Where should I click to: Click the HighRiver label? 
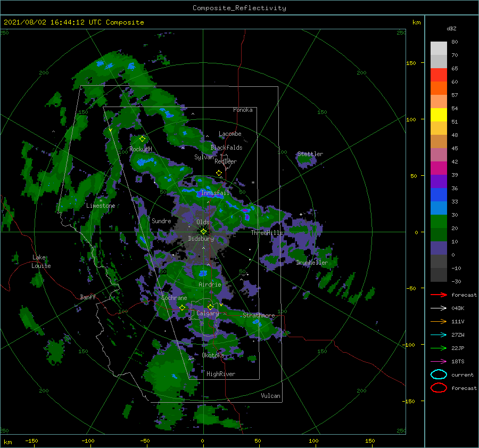tap(221, 374)
